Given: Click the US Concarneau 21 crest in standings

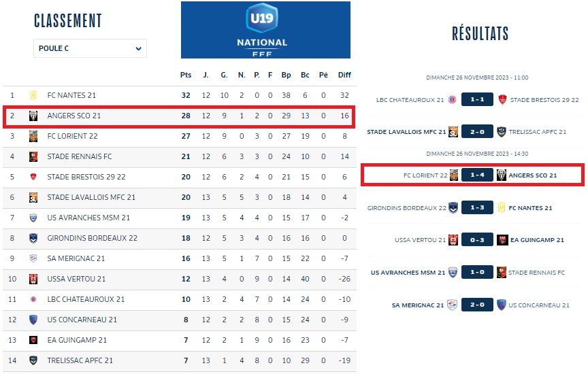Looking at the screenshot, I should click(33, 320).
